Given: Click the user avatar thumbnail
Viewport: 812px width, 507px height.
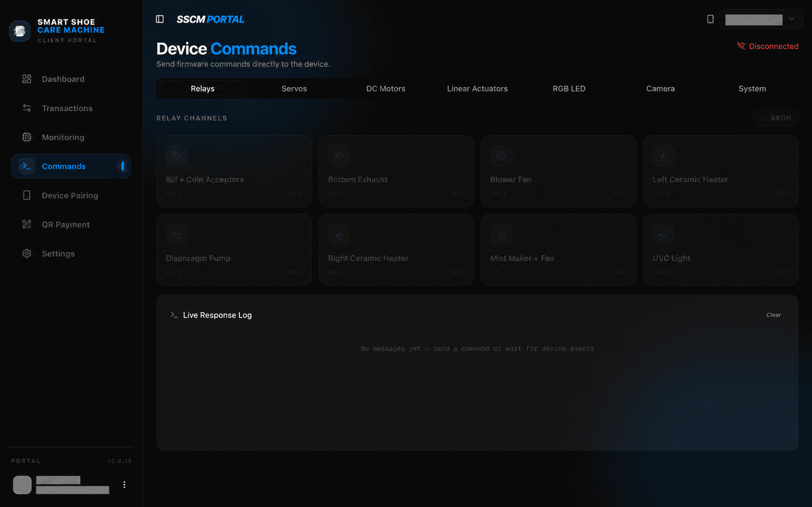Looking at the screenshot, I should (22, 485).
